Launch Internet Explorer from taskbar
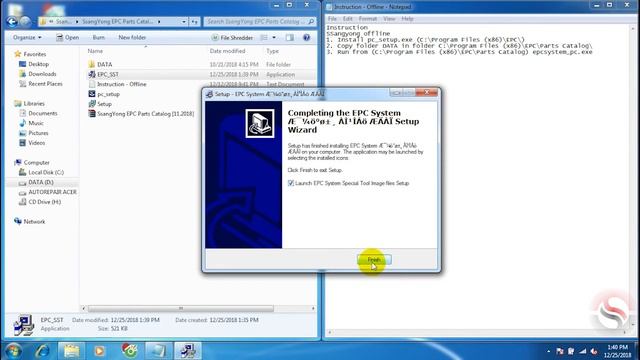640x360 pixels. coord(42,351)
